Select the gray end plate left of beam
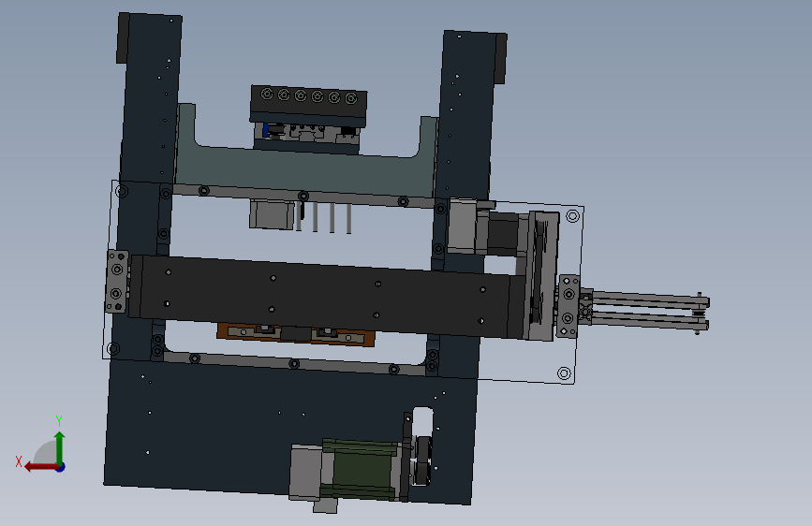The image size is (812, 526). tap(117, 282)
